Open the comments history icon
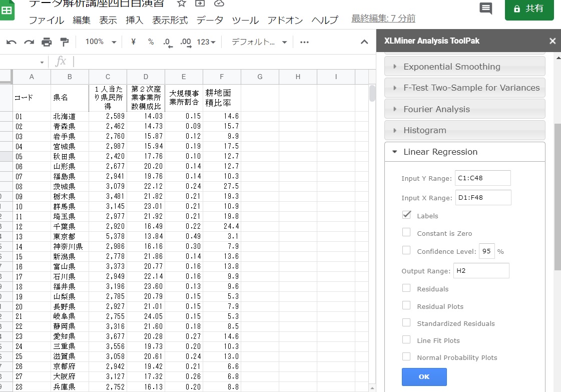This screenshot has width=561, height=392. [x=485, y=8]
